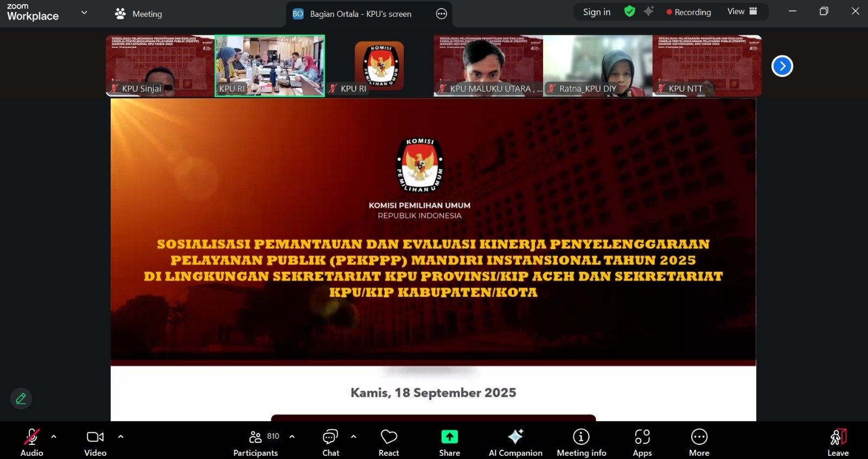Open the Zoom Workplace dropdown chevron

[84, 12]
